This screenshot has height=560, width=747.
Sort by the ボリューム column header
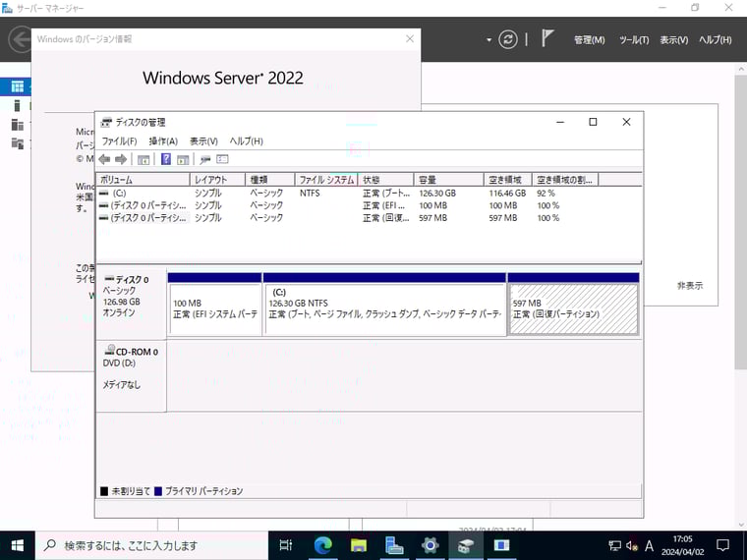[x=143, y=180]
